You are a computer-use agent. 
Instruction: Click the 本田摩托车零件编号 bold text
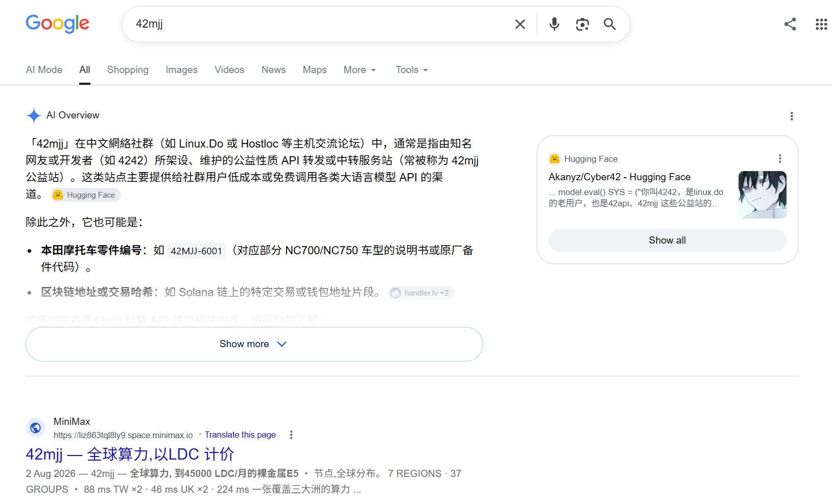coord(91,250)
